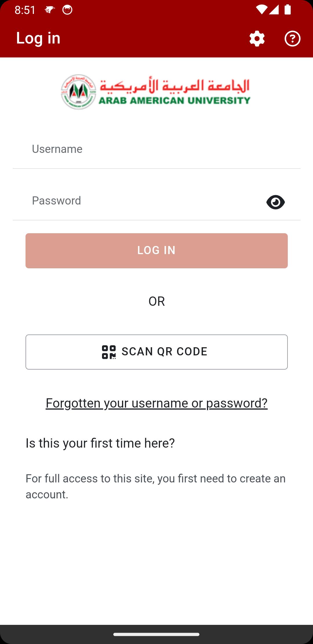
Task: Tap the 8:51 clock in status bar
Action: tap(25, 10)
